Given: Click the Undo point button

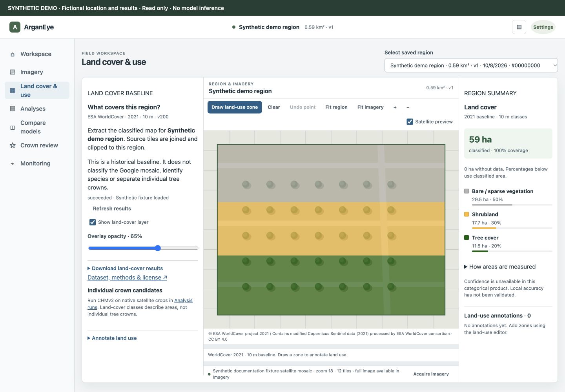Looking at the screenshot, I should (x=303, y=107).
